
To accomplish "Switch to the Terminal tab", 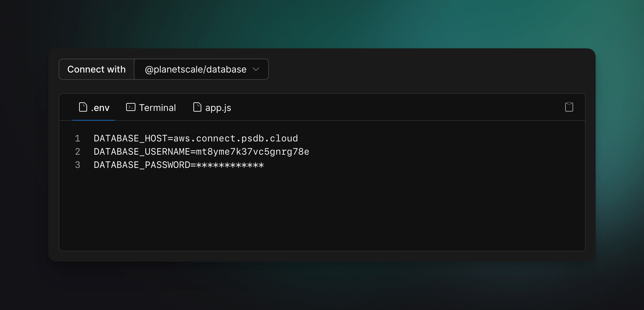I will [x=158, y=107].
